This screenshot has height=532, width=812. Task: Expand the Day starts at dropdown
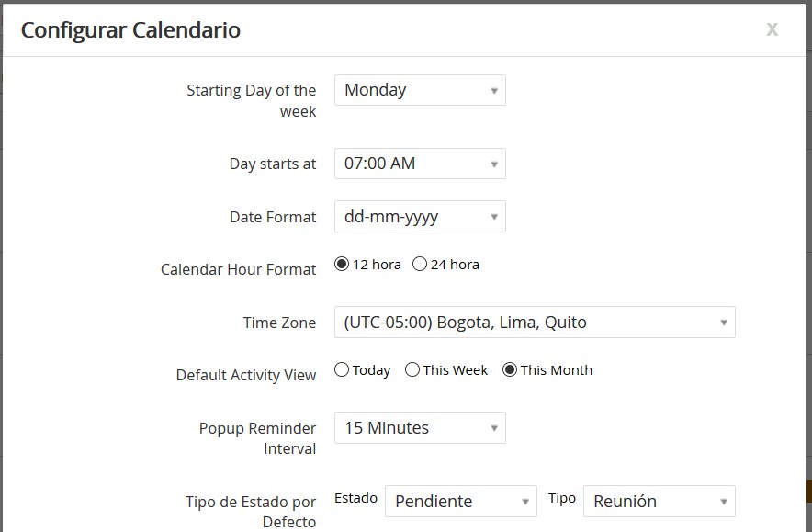pyautogui.click(x=420, y=164)
